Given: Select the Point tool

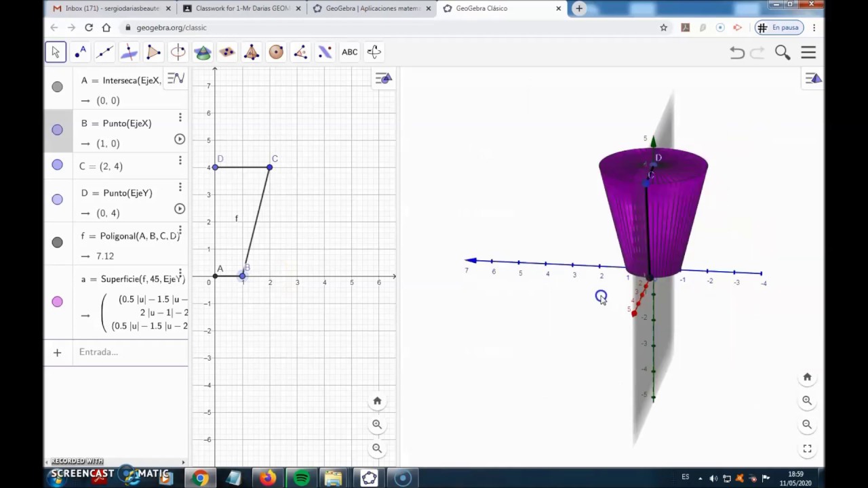Looking at the screenshot, I should (x=80, y=52).
